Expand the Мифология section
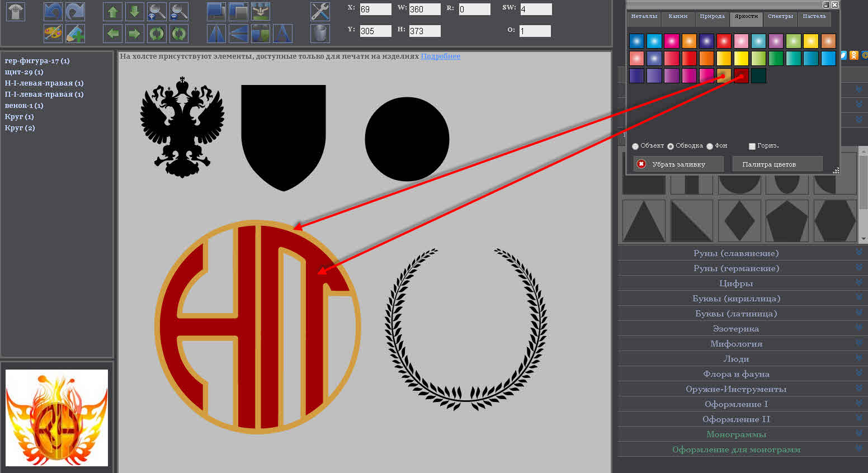Screen dimensions: 868x473 (743, 344)
